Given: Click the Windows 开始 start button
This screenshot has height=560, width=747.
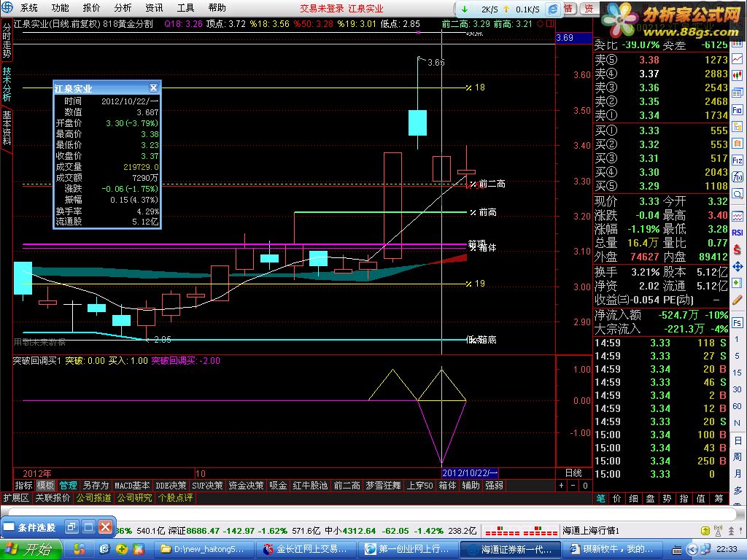Looking at the screenshot, I should (31, 550).
